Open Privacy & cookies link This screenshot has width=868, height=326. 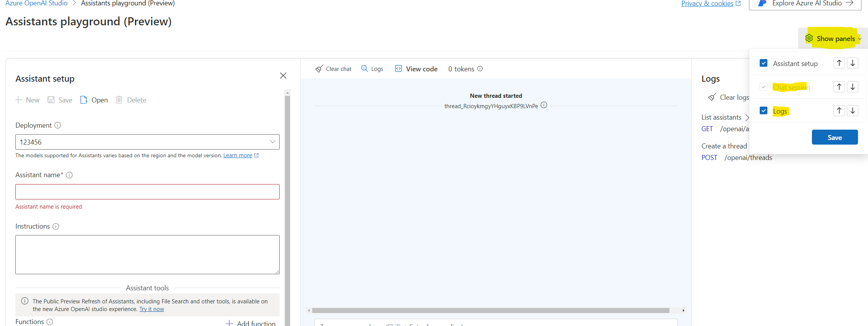click(707, 3)
